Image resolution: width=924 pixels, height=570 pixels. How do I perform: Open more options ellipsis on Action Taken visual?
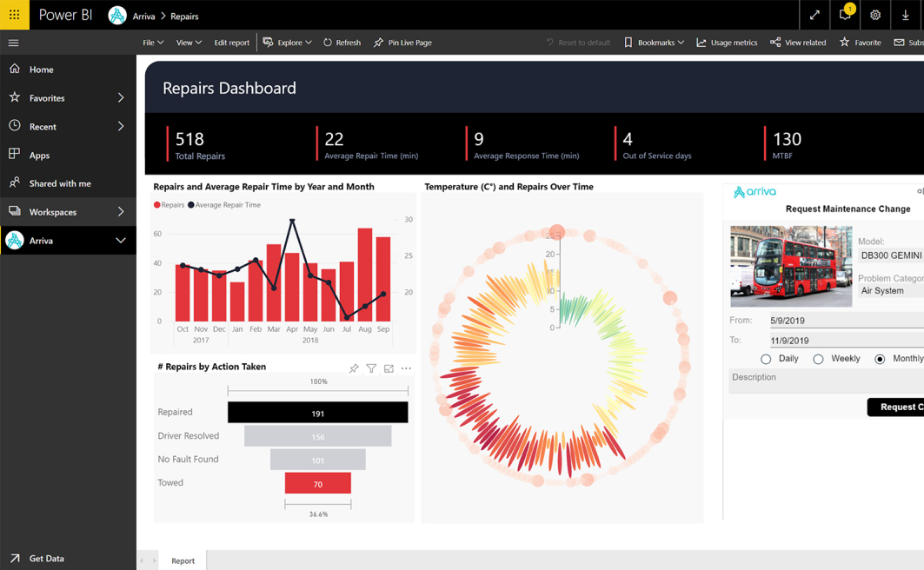click(406, 368)
